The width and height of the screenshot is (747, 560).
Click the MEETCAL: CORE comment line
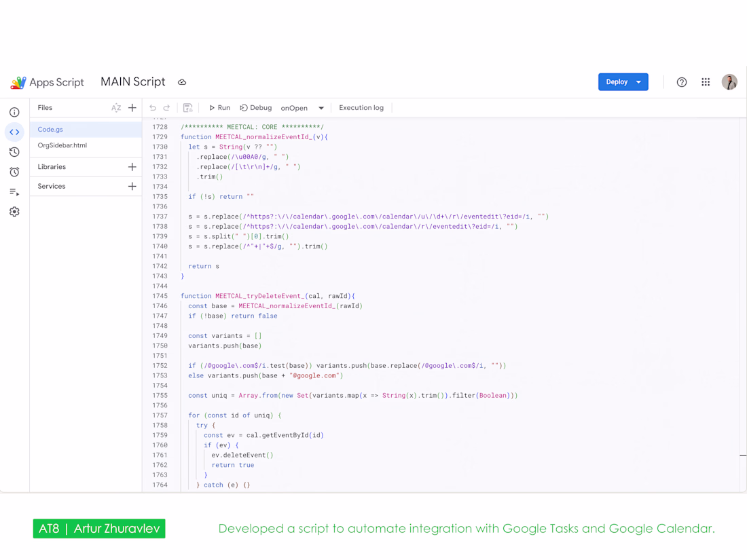[252, 127]
